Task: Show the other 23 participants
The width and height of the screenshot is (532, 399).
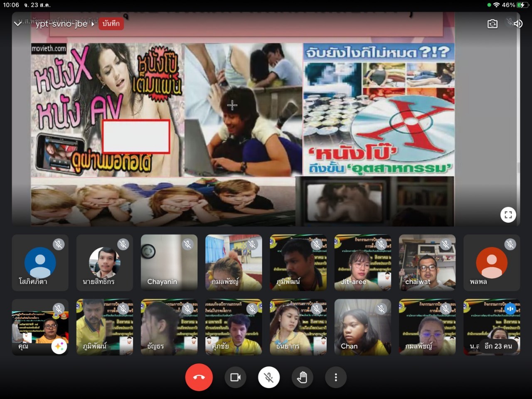Action: click(x=498, y=346)
